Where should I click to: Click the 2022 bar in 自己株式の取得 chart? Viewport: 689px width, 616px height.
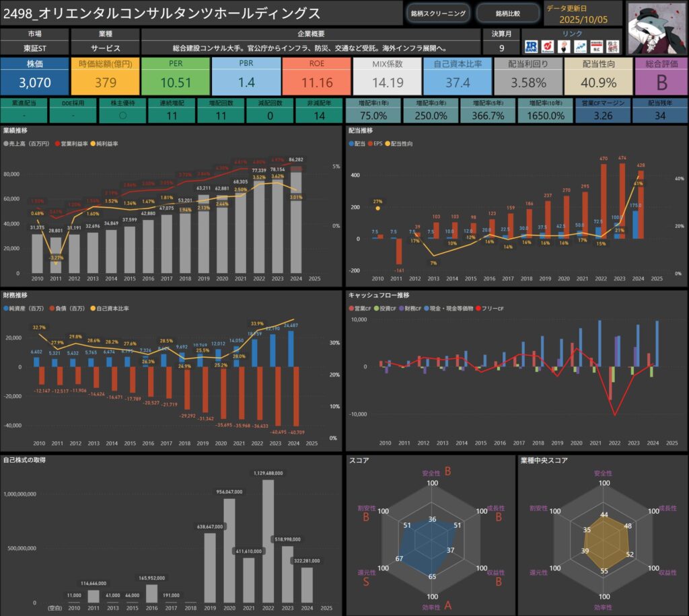268,541
